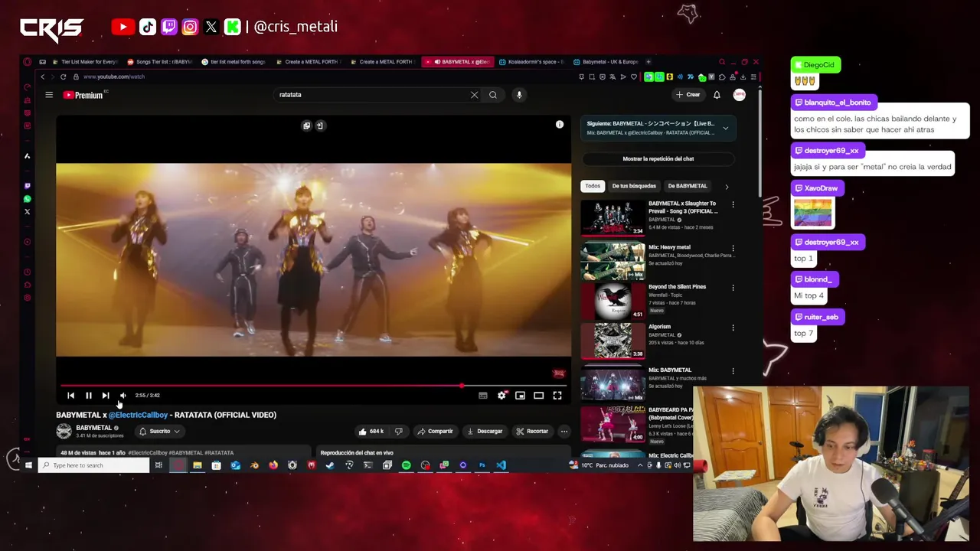This screenshot has width=980, height=551.
Task: Open the Algorism video by BABYMETAL
Action: point(612,341)
